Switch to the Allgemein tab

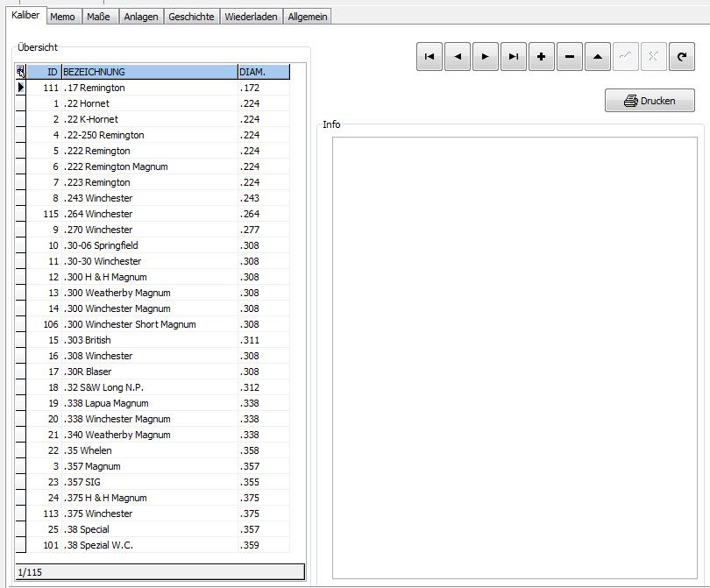[x=308, y=17]
